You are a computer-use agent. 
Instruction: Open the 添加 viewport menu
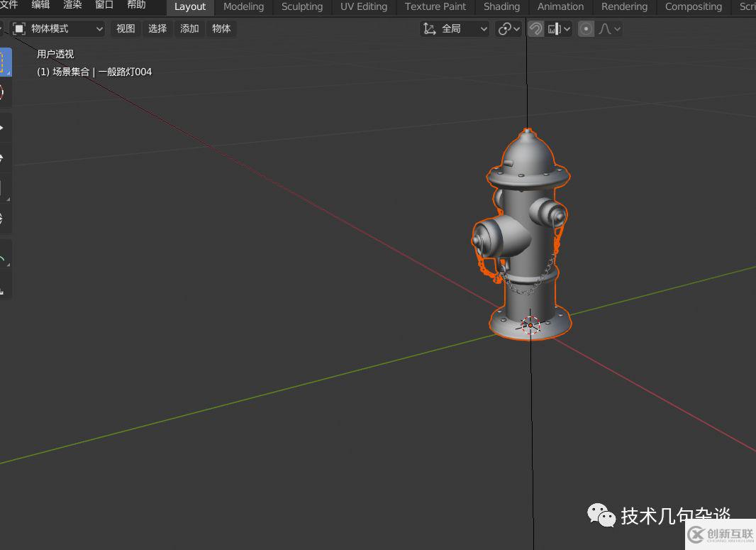point(189,29)
